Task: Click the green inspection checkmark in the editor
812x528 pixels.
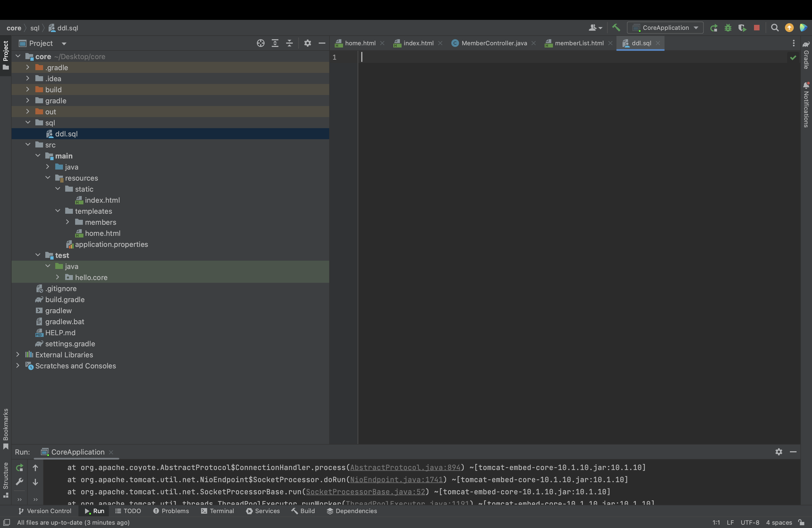Action: coord(793,58)
